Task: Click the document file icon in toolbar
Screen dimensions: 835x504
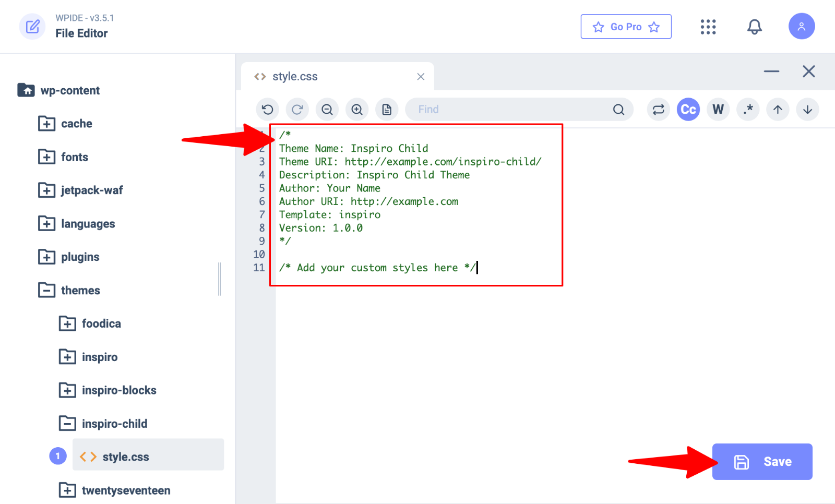Action: pos(387,110)
